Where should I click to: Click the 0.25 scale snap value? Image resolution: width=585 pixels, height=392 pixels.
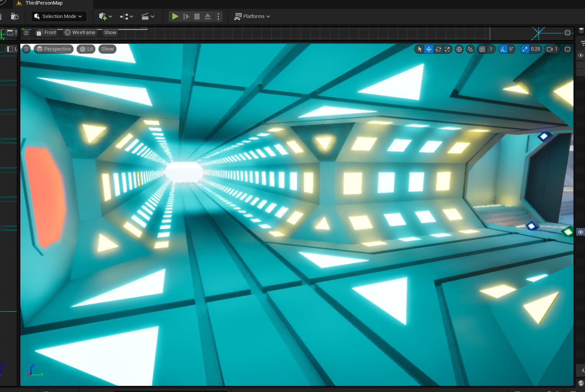[535, 49]
